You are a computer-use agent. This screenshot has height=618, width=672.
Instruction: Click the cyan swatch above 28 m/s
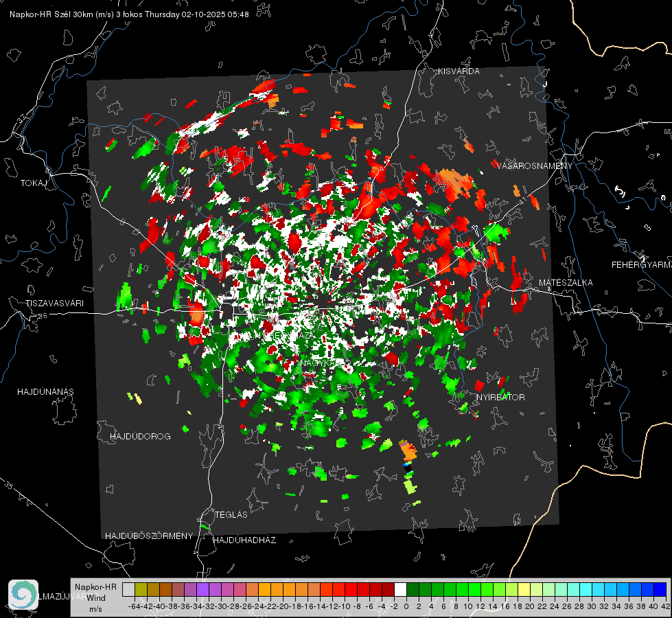pyautogui.click(x=586, y=589)
